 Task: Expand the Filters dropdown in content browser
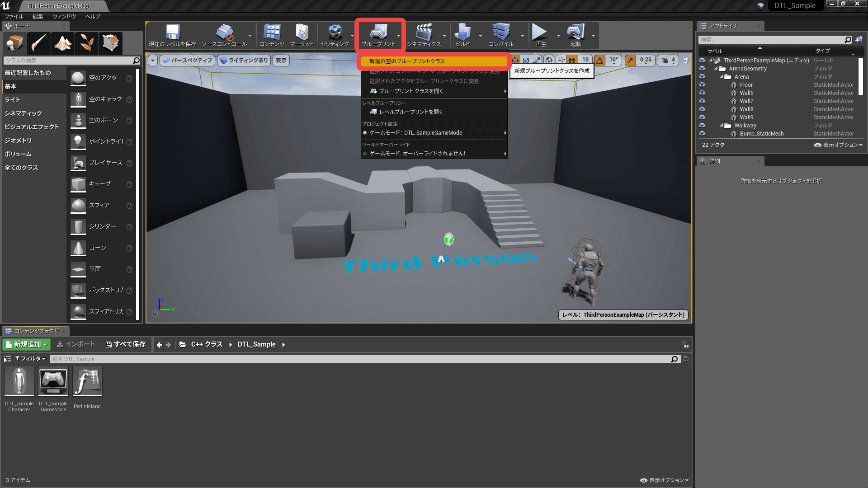(x=30, y=359)
